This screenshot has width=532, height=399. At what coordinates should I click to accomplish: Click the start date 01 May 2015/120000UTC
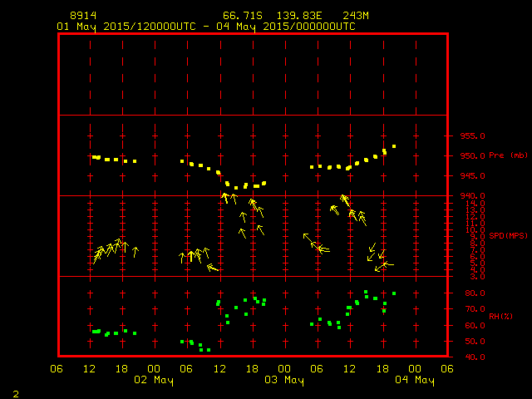(126, 26)
